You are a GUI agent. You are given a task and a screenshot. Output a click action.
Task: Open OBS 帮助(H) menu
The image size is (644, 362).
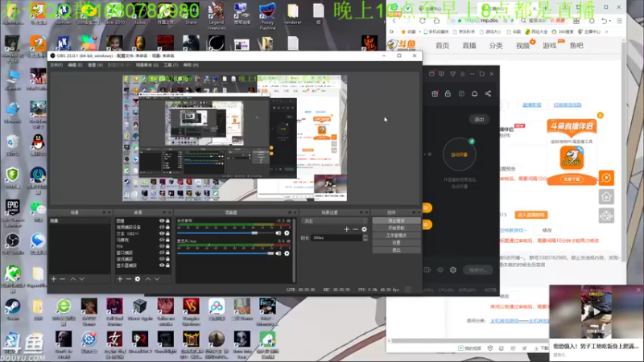(191, 65)
